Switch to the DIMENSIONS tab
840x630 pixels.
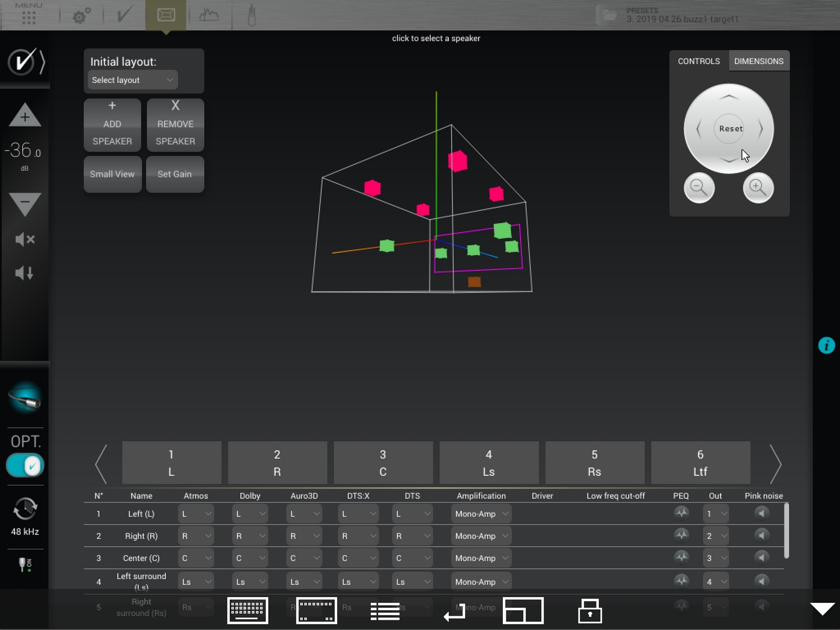tap(758, 61)
